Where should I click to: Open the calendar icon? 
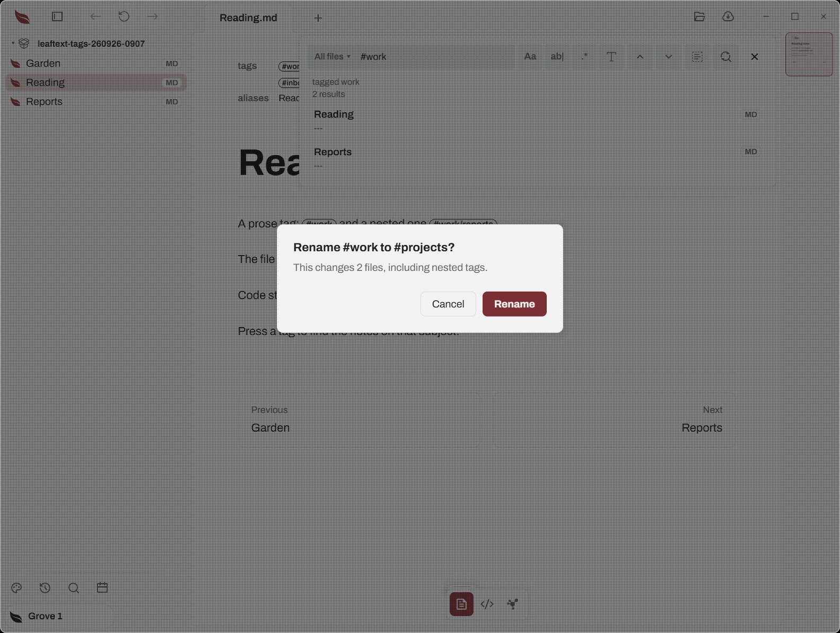click(102, 587)
